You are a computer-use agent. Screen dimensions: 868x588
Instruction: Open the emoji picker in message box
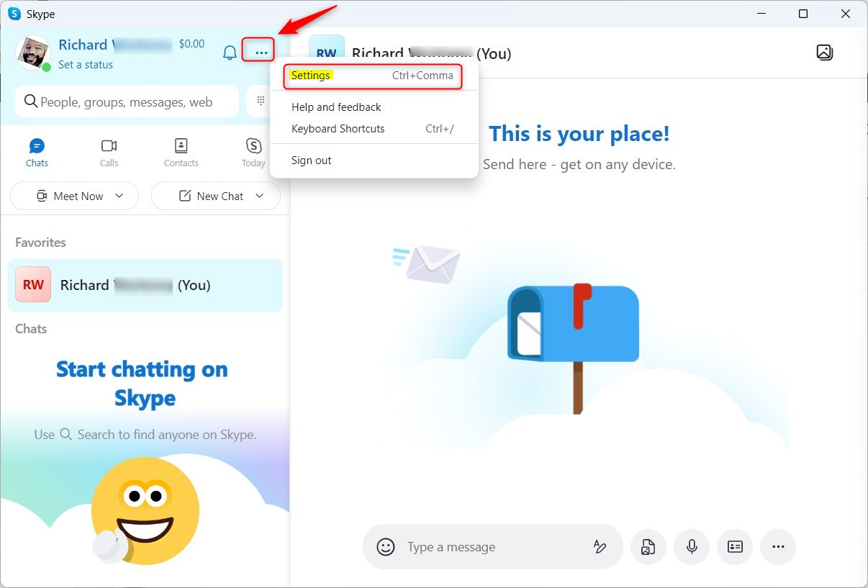coord(386,547)
